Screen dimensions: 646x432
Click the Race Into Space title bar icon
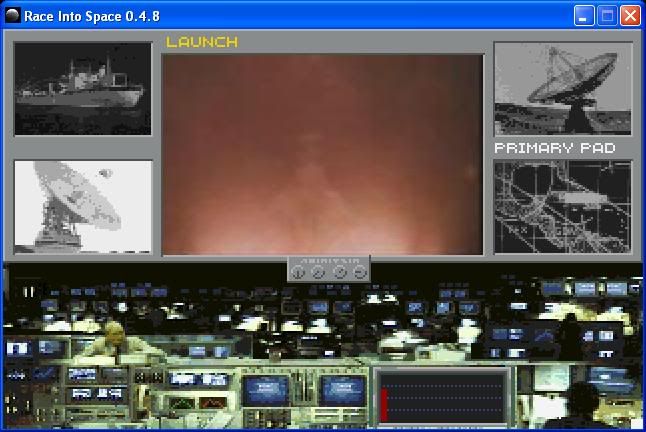pyautogui.click(x=13, y=16)
